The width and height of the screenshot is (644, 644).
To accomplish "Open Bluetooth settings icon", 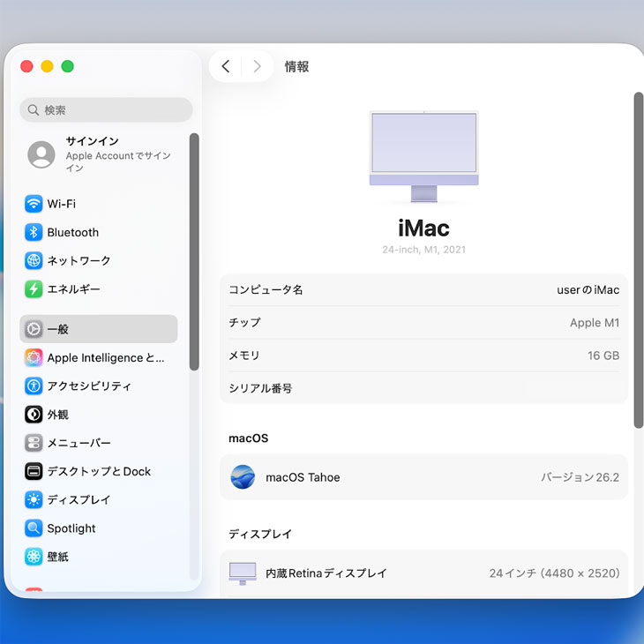I will 34,232.
